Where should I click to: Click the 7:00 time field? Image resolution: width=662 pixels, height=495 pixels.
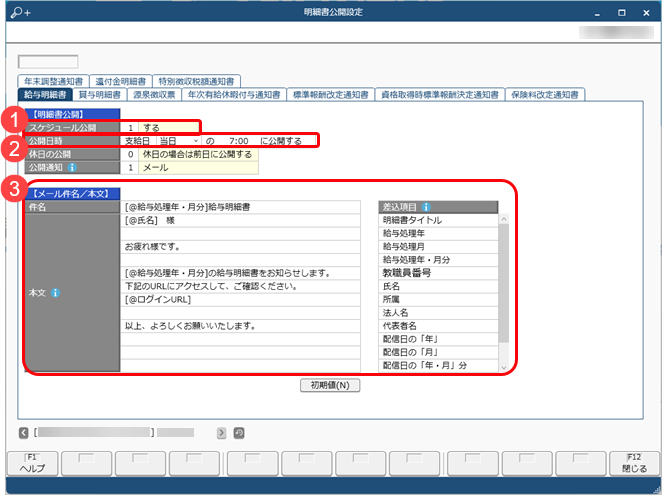click(x=239, y=141)
